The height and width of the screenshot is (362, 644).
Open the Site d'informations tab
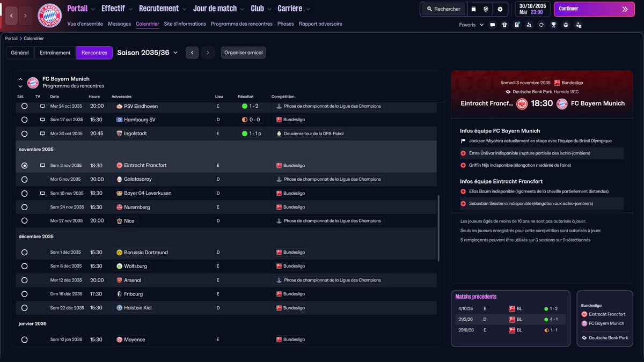185,24
